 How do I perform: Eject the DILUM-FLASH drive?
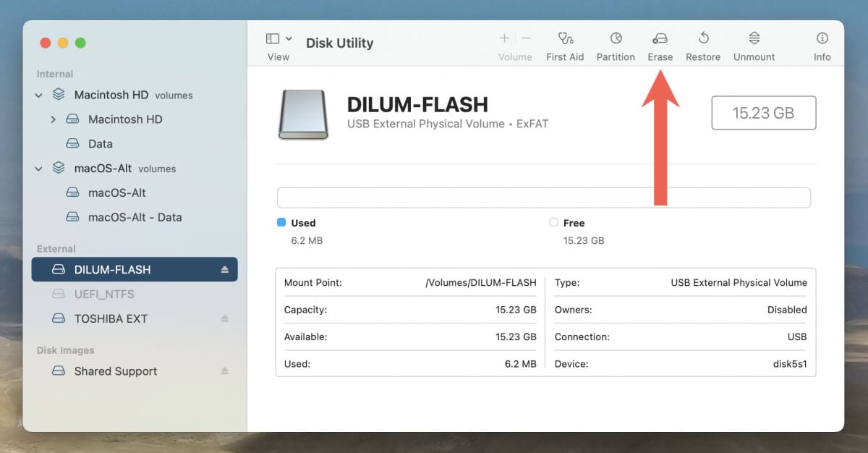tap(224, 270)
